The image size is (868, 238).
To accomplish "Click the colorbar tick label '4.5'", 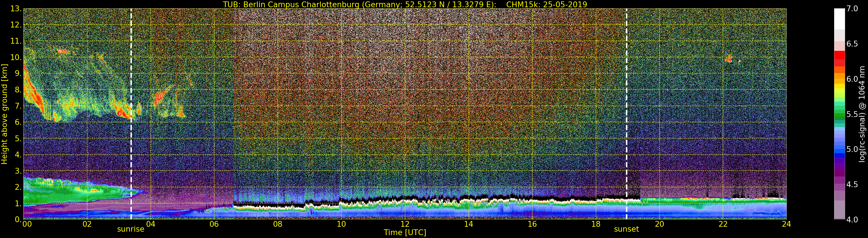I will pos(852,185).
